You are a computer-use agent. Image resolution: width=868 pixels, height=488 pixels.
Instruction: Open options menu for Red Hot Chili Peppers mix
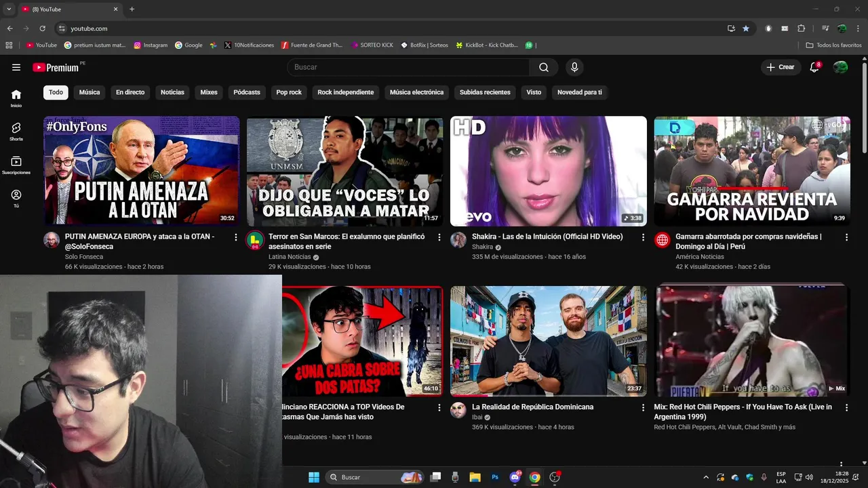coord(846,407)
